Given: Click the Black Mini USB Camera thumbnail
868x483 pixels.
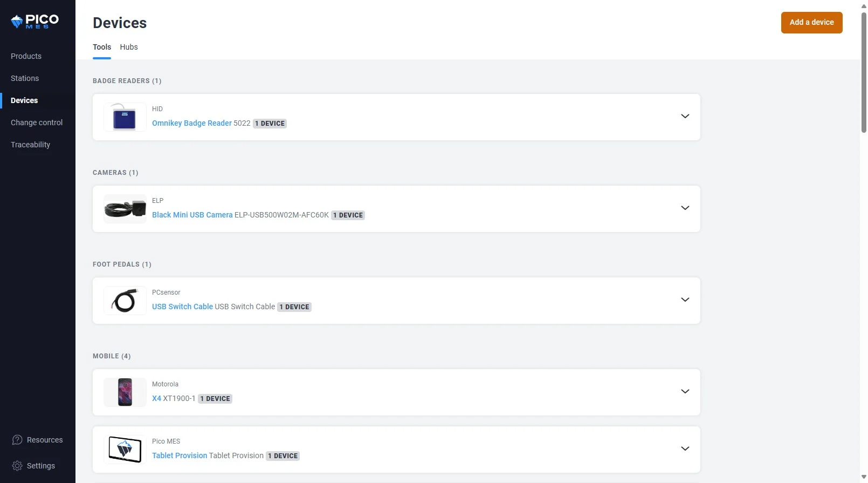Looking at the screenshot, I should tap(125, 209).
